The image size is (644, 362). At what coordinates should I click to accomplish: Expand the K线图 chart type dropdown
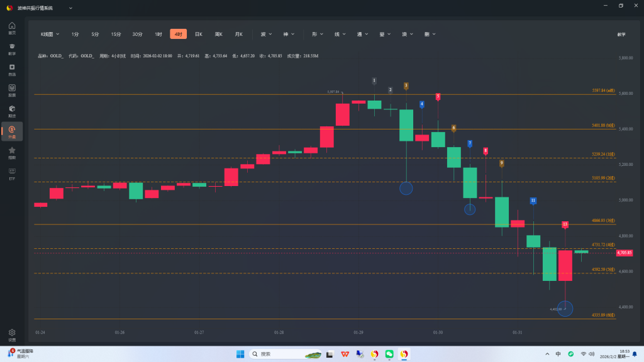(x=50, y=34)
